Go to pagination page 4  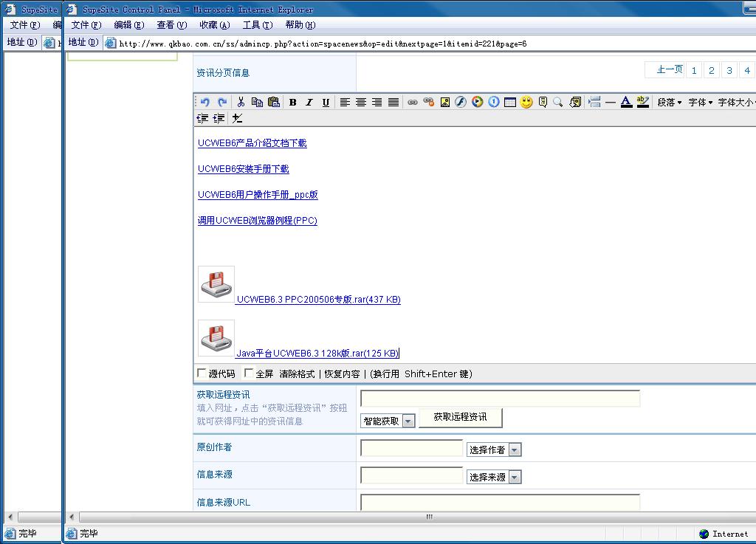[747, 70]
